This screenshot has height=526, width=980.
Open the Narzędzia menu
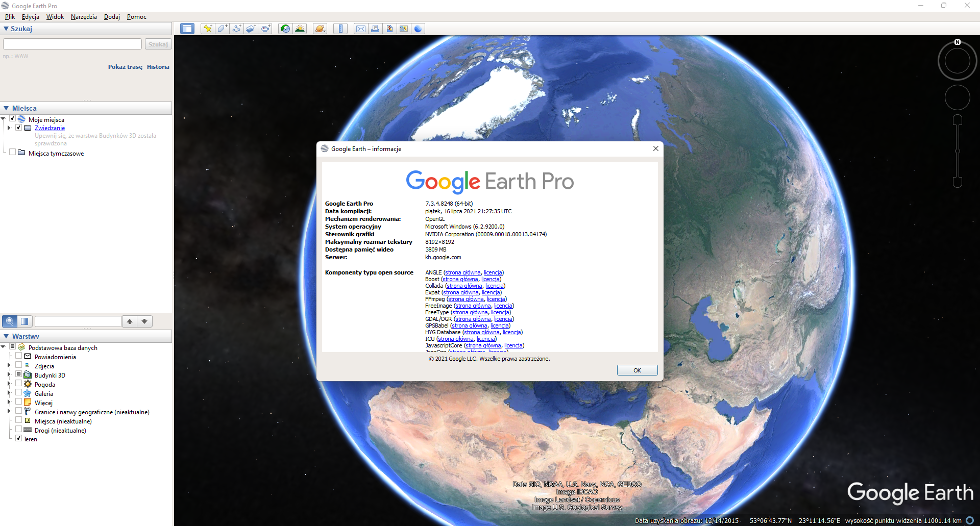pyautogui.click(x=84, y=17)
